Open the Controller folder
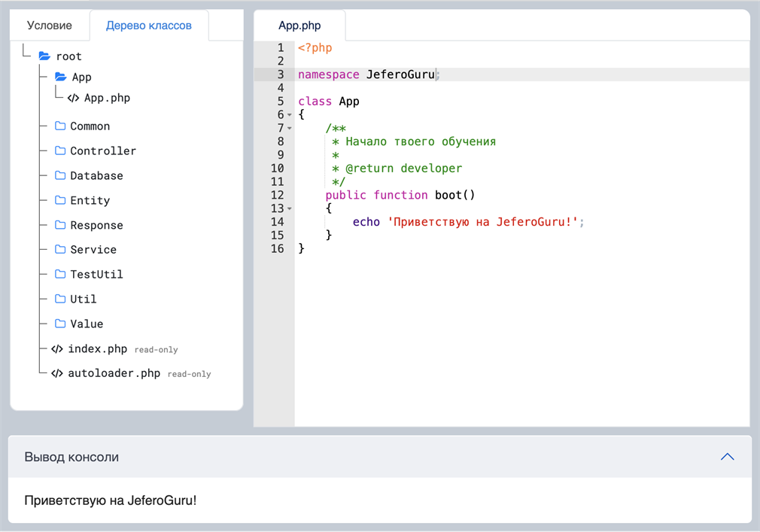 103,151
